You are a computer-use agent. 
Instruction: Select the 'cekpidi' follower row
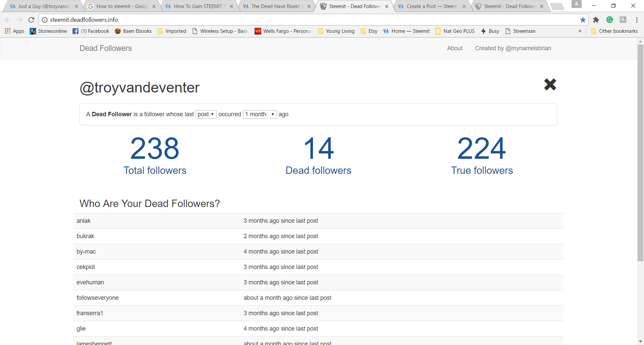pos(318,267)
